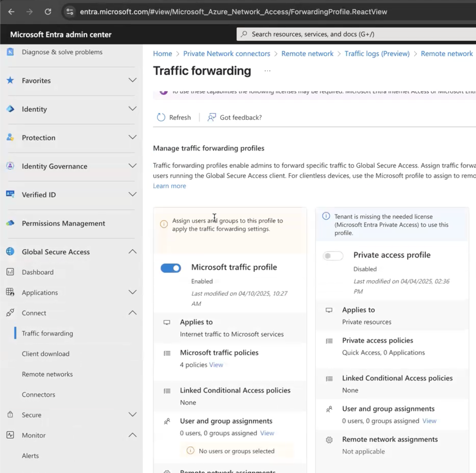476x473 pixels.
Task: Click the Learn more link
Action: click(170, 186)
